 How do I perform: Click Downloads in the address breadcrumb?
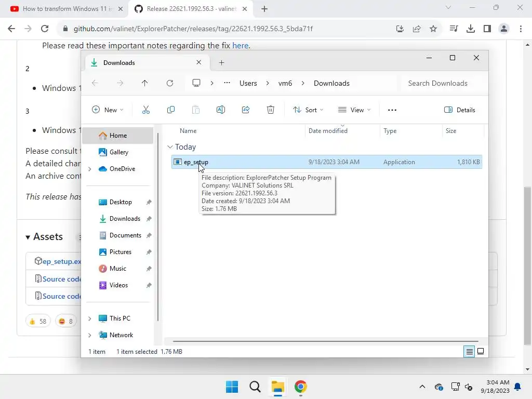331,83
